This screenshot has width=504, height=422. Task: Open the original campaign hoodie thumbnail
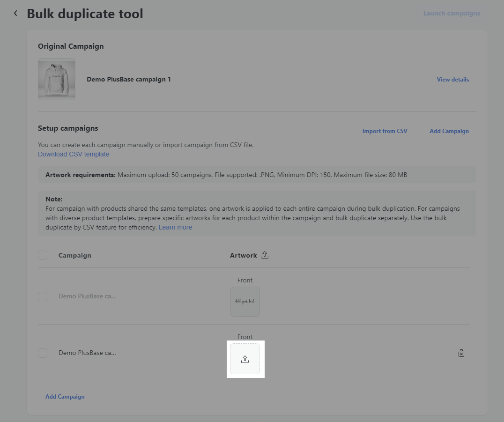[57, 79]
